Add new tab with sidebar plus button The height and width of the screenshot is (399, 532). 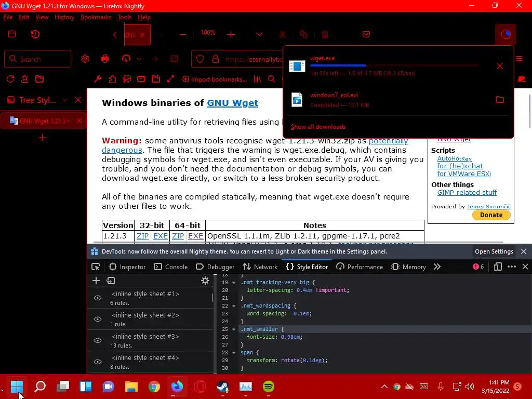coord(43,138)
